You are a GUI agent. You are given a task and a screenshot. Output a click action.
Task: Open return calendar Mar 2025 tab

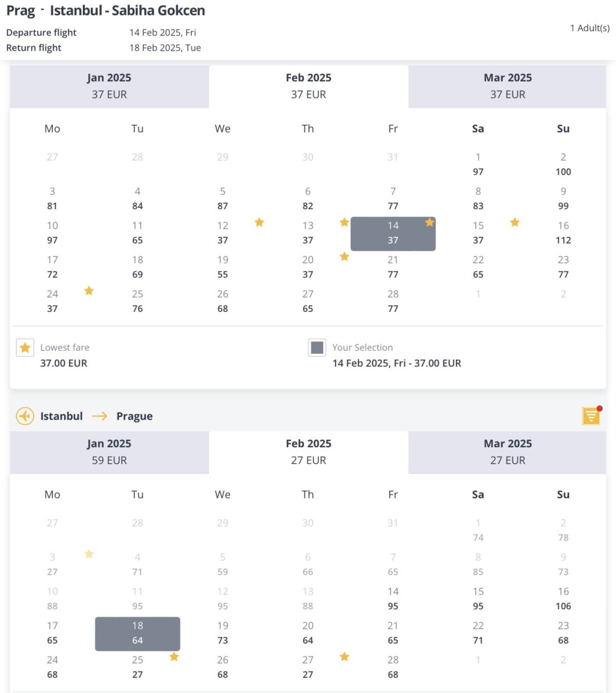point(507,452)
